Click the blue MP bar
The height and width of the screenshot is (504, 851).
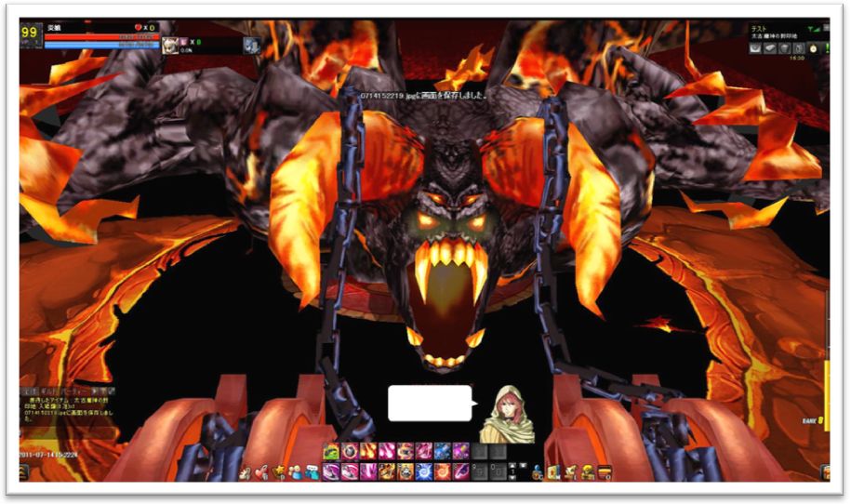pos(101,45)
